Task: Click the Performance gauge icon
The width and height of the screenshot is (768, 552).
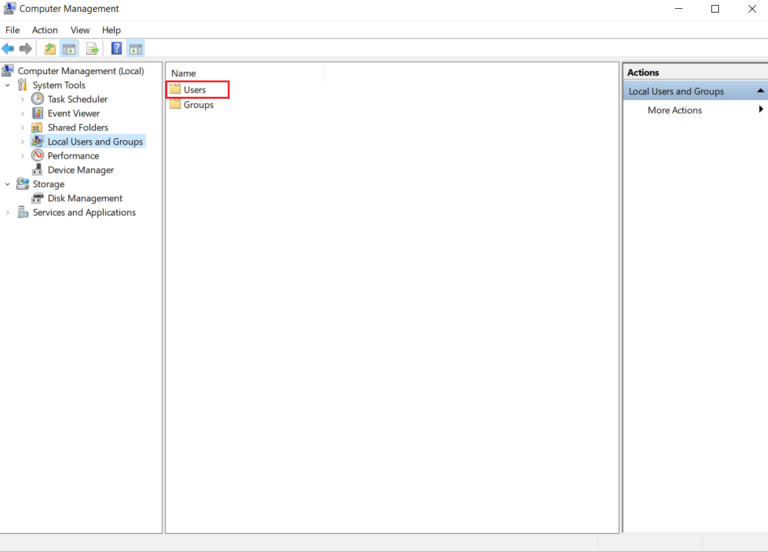Action: 37,155
